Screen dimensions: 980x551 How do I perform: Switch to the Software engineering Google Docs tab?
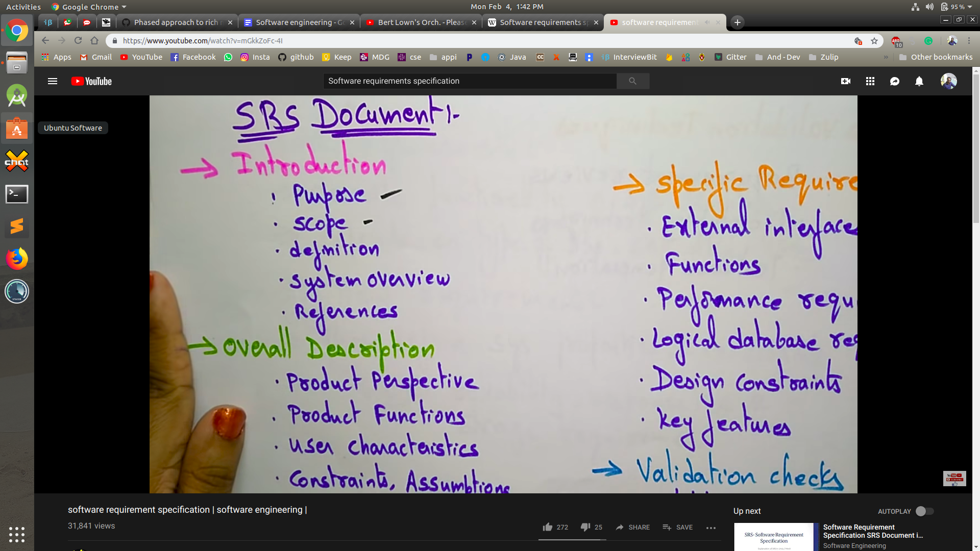click(x=299, y=22)
